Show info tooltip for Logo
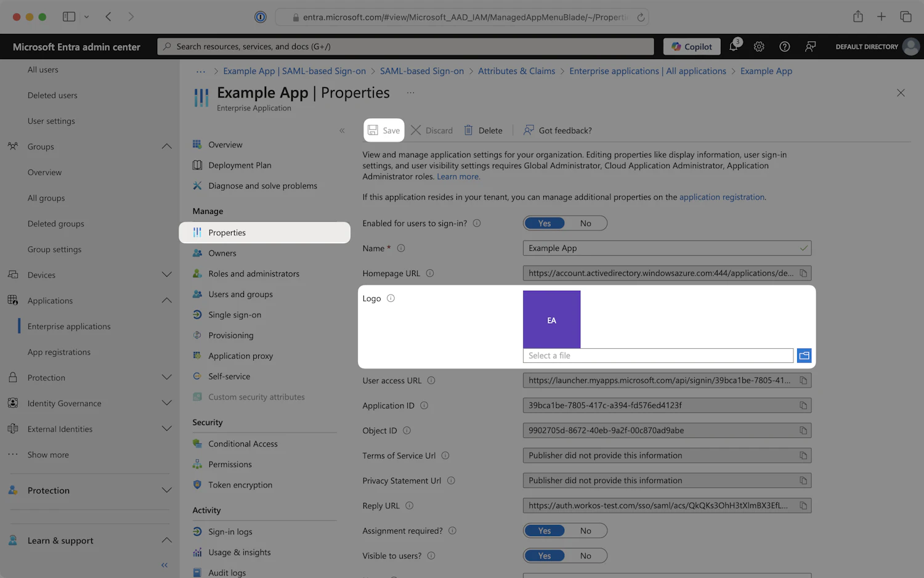This screenshot has height=578, width=924. tap(391, 298)
